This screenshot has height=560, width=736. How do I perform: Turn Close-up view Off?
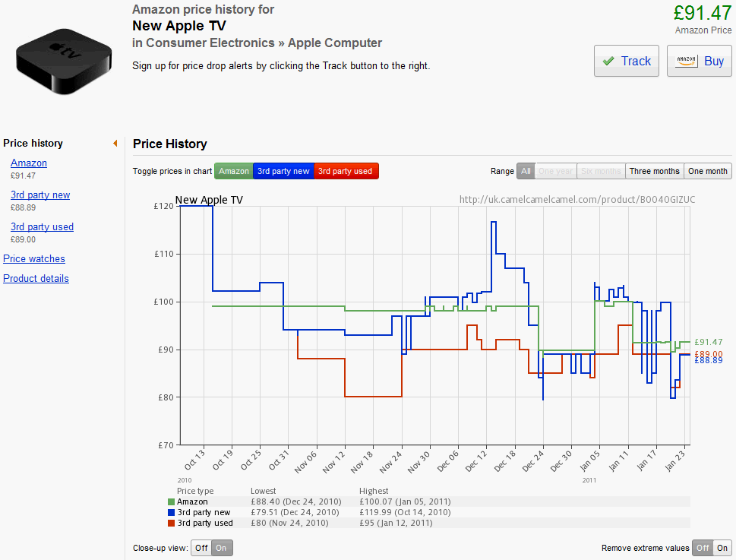[201, 548]
